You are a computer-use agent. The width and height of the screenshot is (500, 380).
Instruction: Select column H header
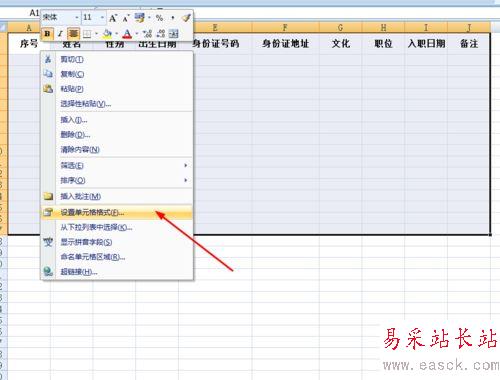pyautogui.click(x=383, y=28)
